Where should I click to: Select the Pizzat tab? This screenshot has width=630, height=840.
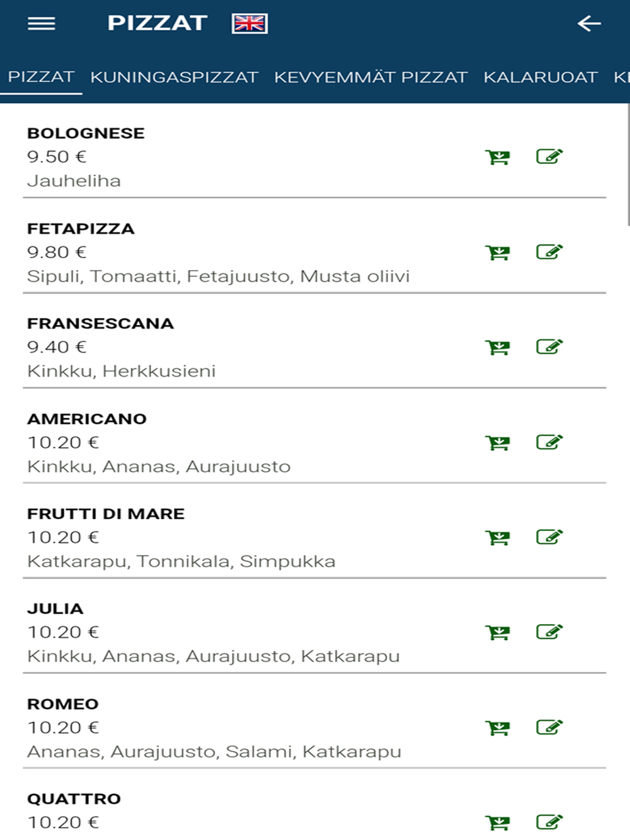click(x=41, y=77)
